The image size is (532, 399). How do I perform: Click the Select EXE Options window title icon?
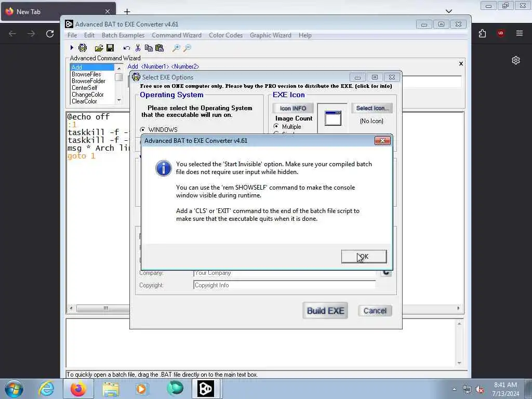pyautogui.click(x=136, y=77)
